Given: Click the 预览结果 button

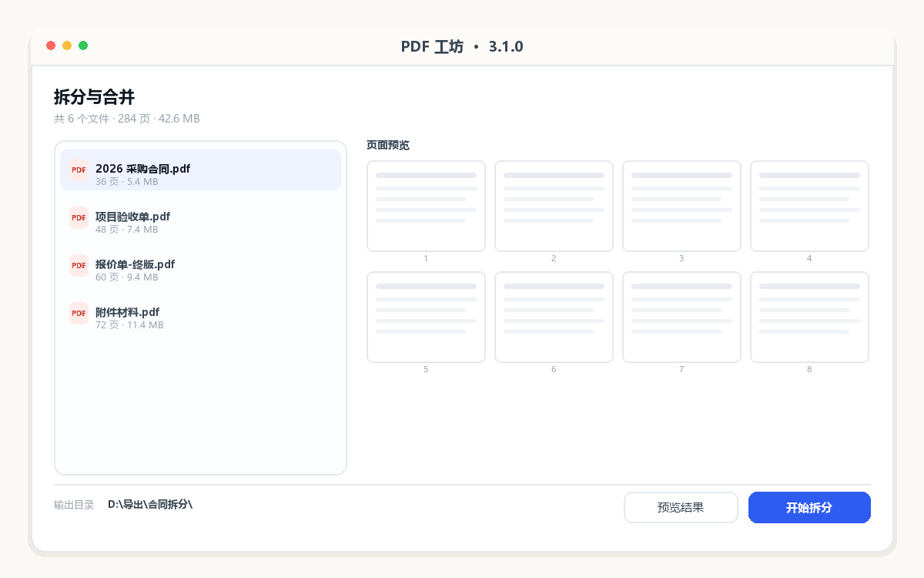Looking at the screenshot, I should (681, 508).
